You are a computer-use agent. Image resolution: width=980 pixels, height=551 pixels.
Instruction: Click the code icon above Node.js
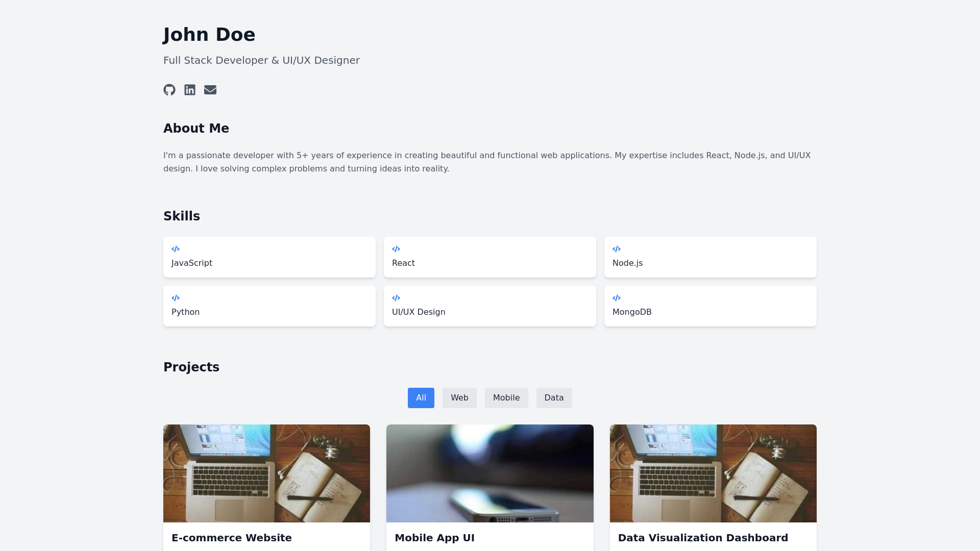(x=617, y=249)
